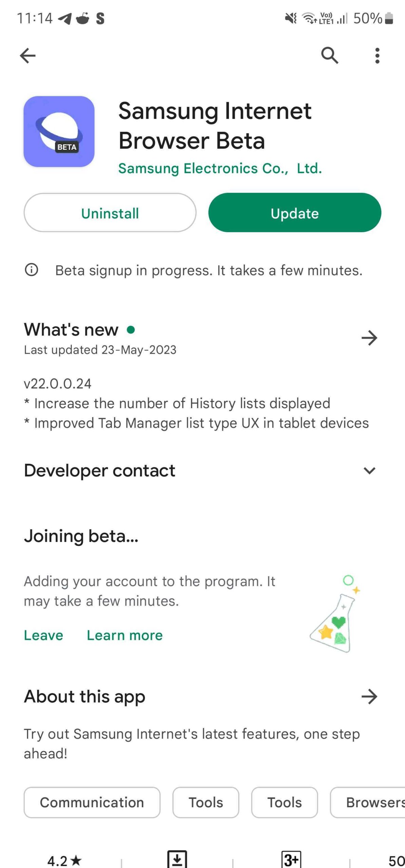
Task: Open What's new details arrow
Action: 369,338
